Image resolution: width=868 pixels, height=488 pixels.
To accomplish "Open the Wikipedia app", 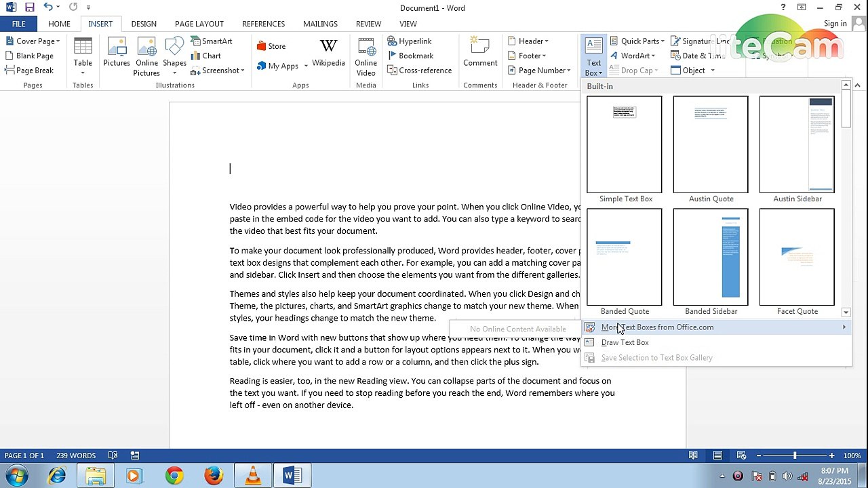I will (x=328, y=53).
